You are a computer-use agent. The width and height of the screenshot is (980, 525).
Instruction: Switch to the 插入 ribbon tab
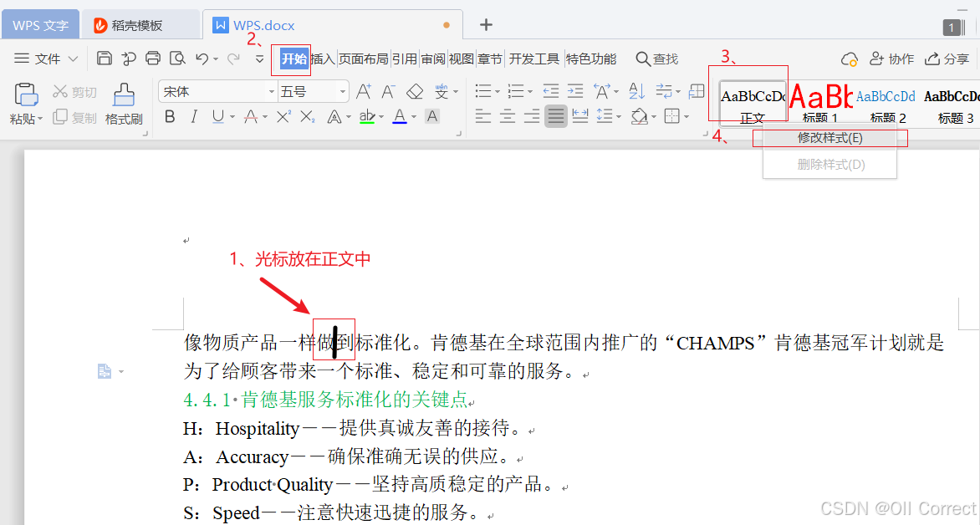(x=323, y=59)
